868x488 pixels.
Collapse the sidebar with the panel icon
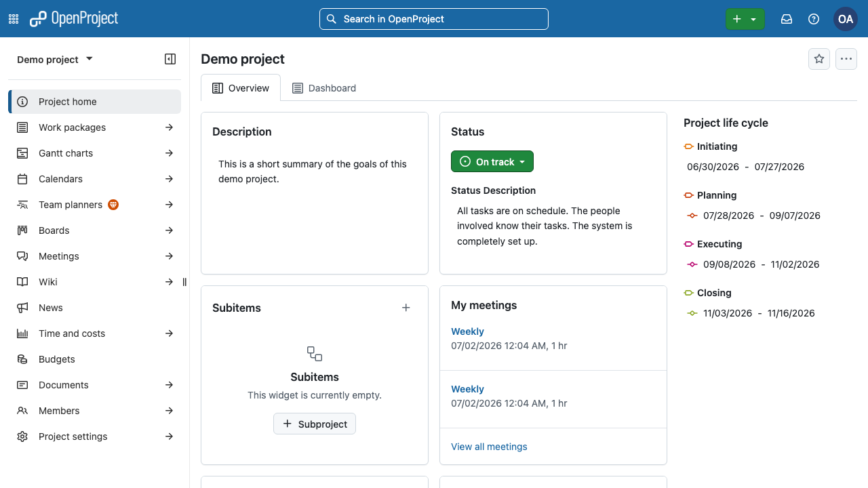click(x=170, y=59)
